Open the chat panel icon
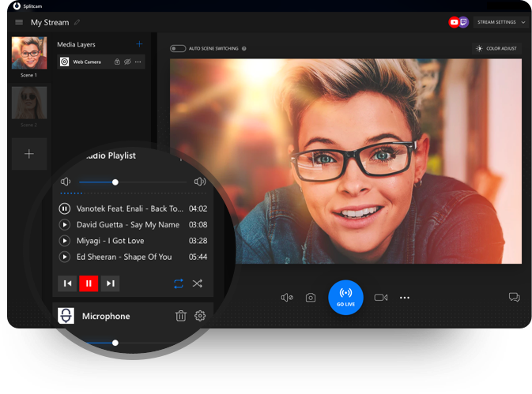Image resolution: width=532 pixels, height=394 pixels. click(x=514, y=298)
